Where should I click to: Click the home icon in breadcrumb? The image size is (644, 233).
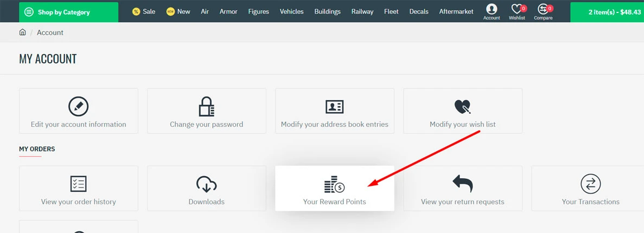click(x=23, y=33)
